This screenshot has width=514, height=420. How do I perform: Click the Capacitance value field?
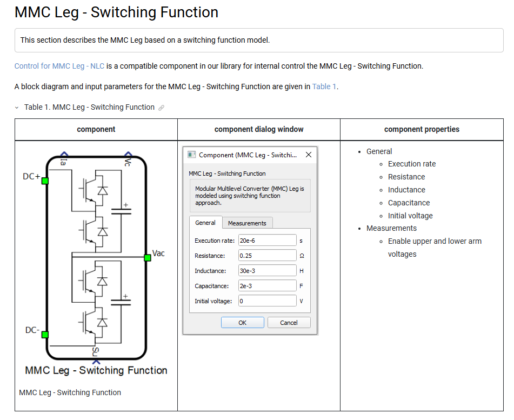click(267, 285)
